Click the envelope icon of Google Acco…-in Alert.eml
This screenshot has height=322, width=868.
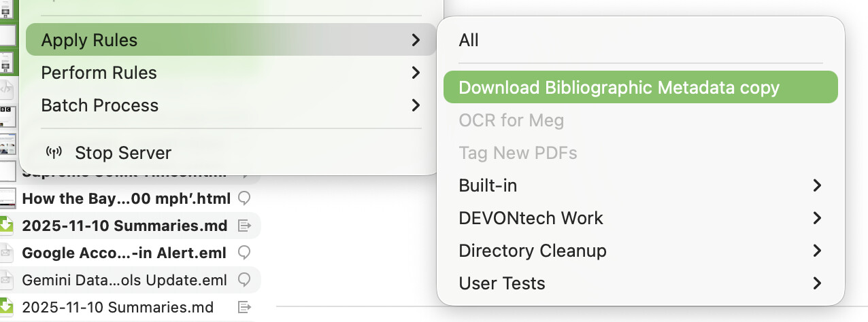point(6,253)
